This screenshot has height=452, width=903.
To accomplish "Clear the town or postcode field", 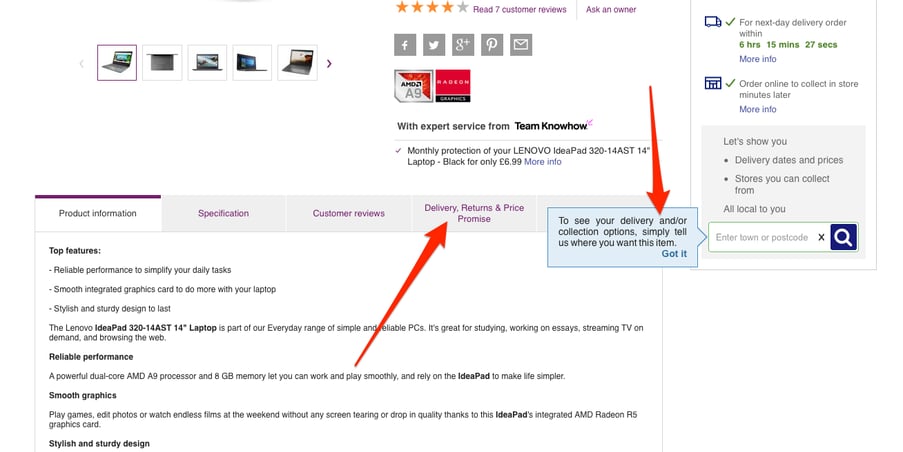I will (x=821, y=237).
